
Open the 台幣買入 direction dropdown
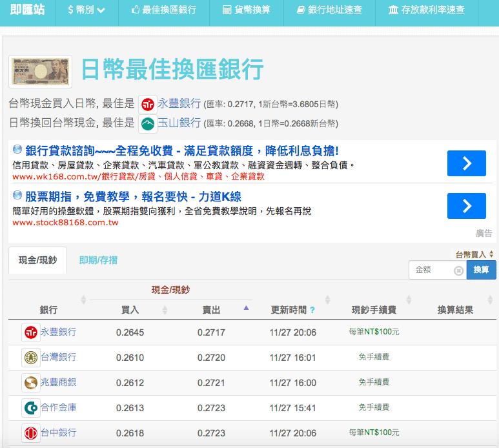click(474, 254)
